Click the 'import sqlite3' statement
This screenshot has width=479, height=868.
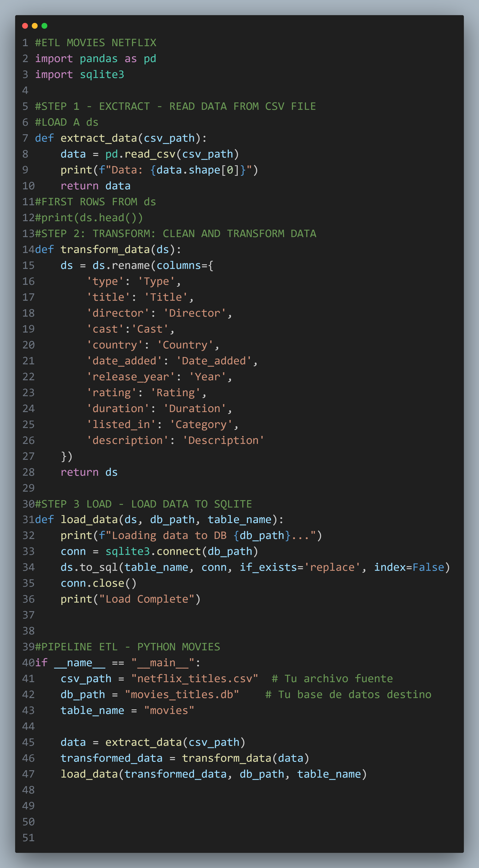80,74
